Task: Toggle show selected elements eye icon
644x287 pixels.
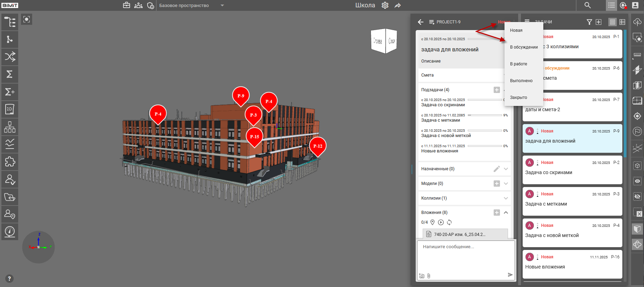Action: point(637,181)
